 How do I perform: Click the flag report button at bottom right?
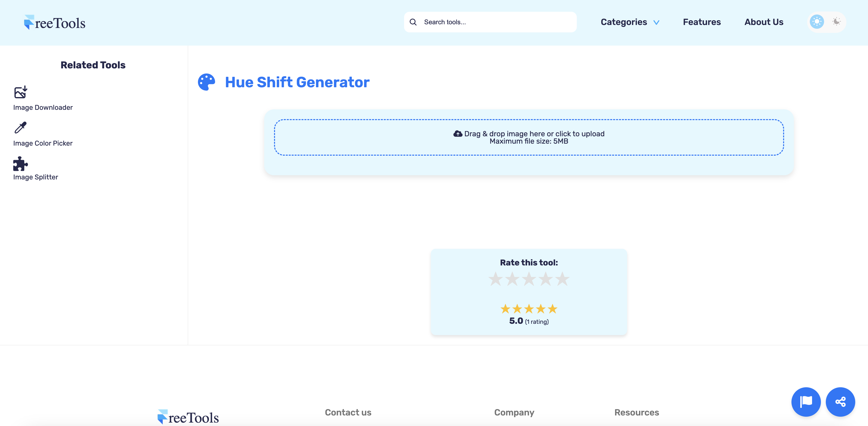point(806,401)
